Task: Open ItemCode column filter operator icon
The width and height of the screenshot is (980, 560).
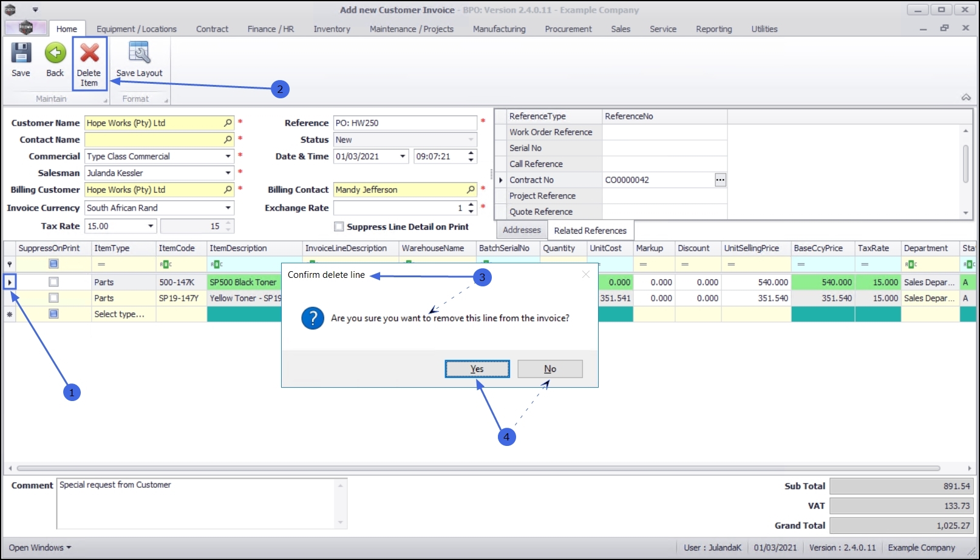Action: pyautogui.click(x=165, y=265)
